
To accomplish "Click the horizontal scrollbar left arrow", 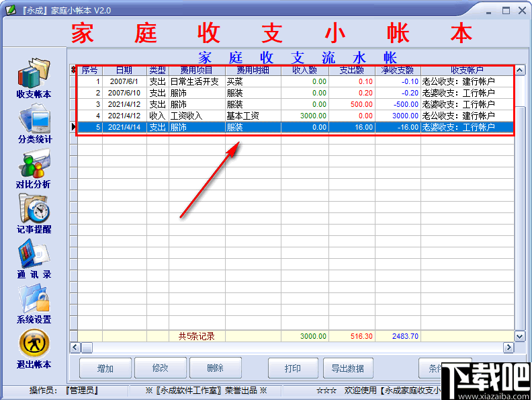I will pyautogui.click(x=75, y=348).
